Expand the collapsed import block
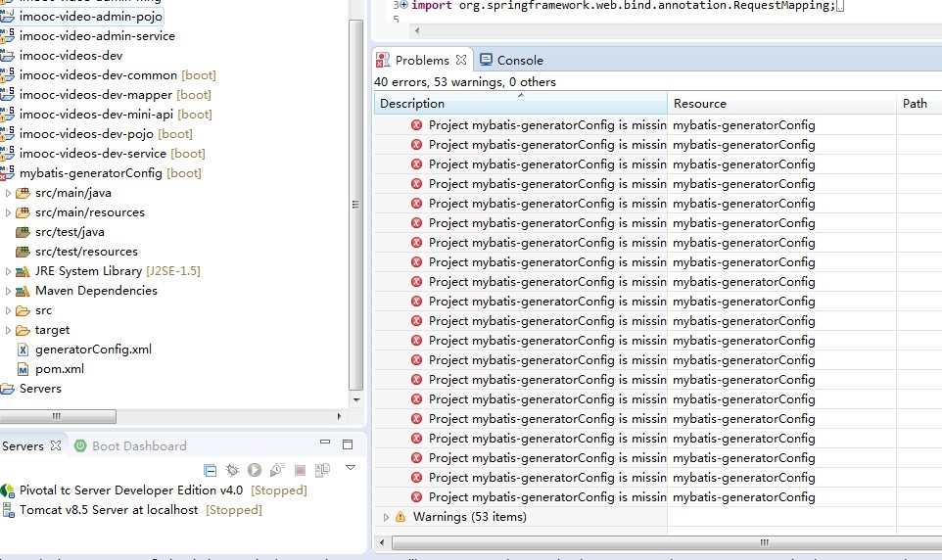This screenshot has height=560, width=942. (403, 5)
